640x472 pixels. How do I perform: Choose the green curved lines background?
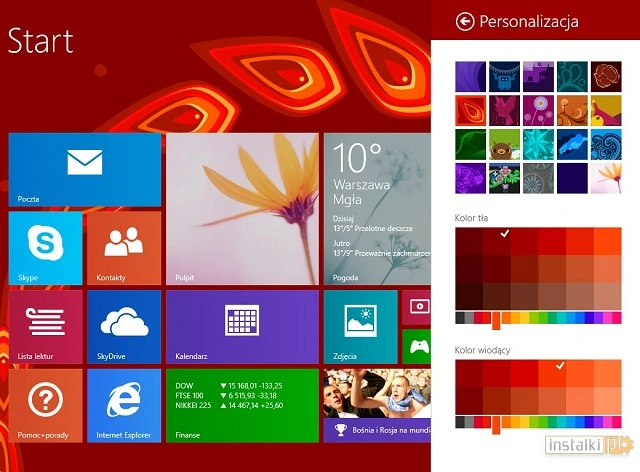coord(471,145)
